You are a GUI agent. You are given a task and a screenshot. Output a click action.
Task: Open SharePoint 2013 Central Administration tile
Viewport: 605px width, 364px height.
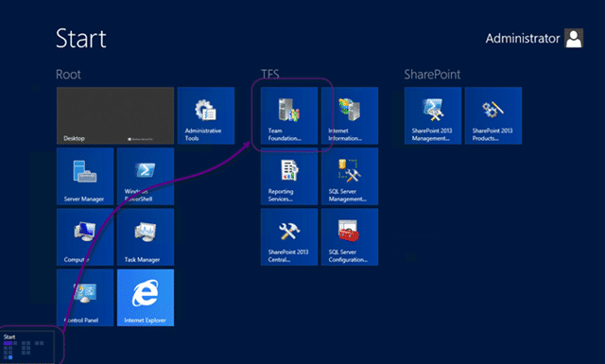289,236
